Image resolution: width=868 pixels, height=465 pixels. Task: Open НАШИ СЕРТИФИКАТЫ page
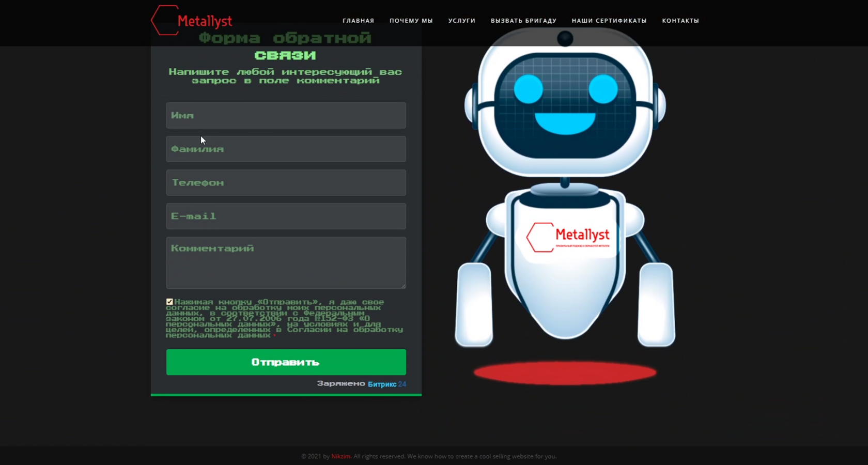609,21
